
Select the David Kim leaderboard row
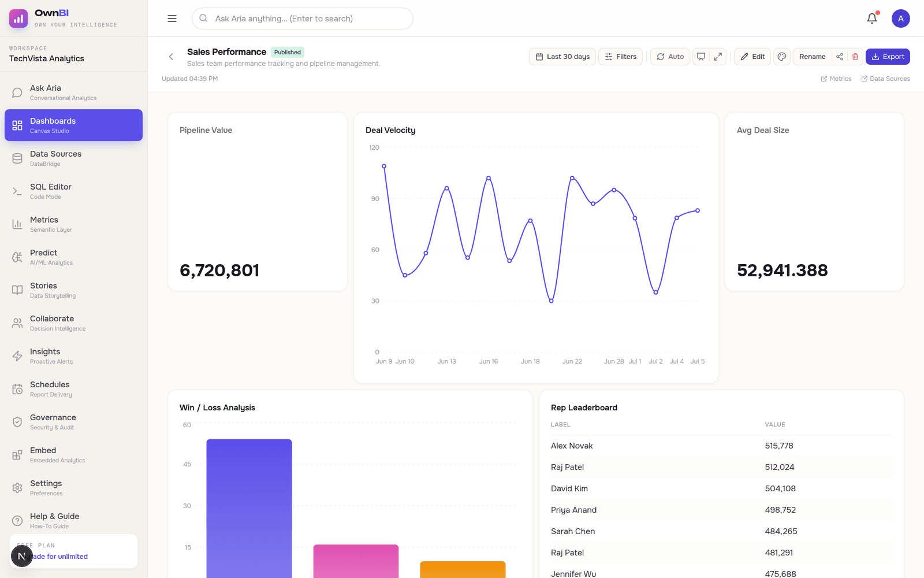[x=721, y=488]
